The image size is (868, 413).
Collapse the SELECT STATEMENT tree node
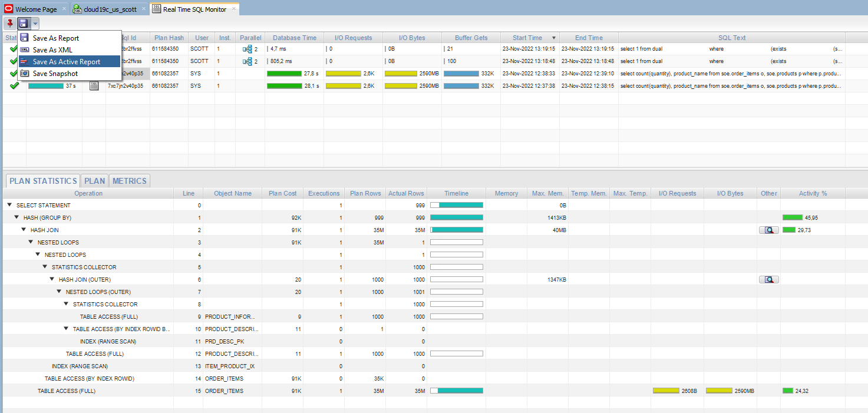pyautogui.click(x=8, y=205)
